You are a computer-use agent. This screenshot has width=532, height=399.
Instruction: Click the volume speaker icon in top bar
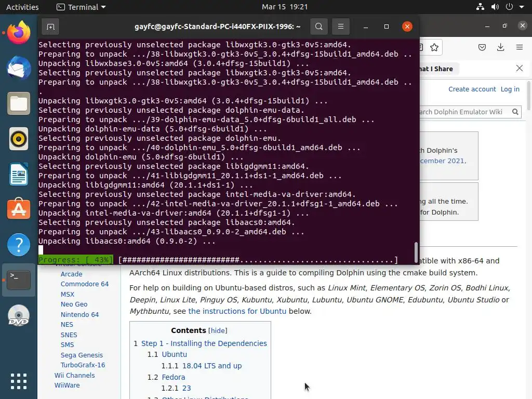pyautogui.click(x=495, y=7)
